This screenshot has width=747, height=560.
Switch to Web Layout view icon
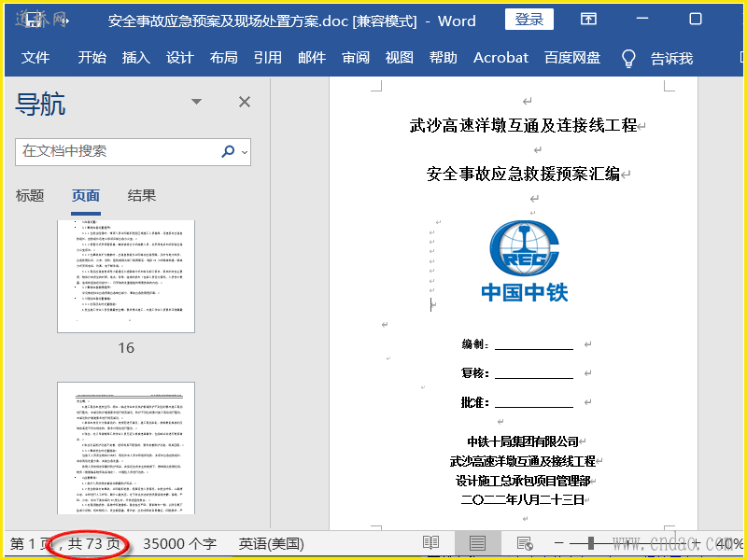point(525,543)
